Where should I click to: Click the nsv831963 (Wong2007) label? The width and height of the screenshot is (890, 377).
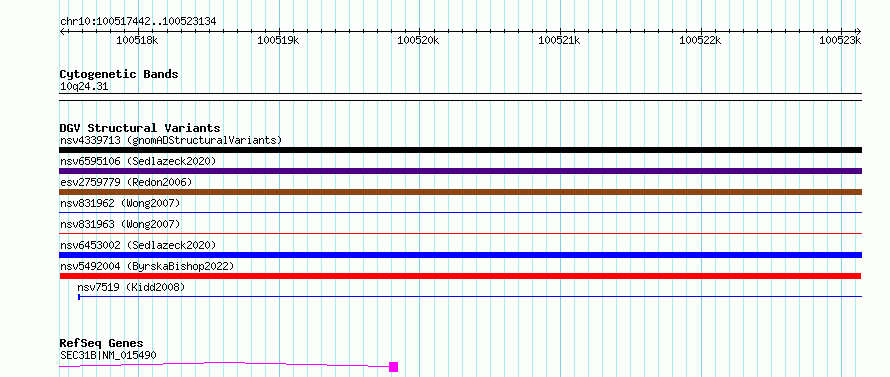coord(120,224)
